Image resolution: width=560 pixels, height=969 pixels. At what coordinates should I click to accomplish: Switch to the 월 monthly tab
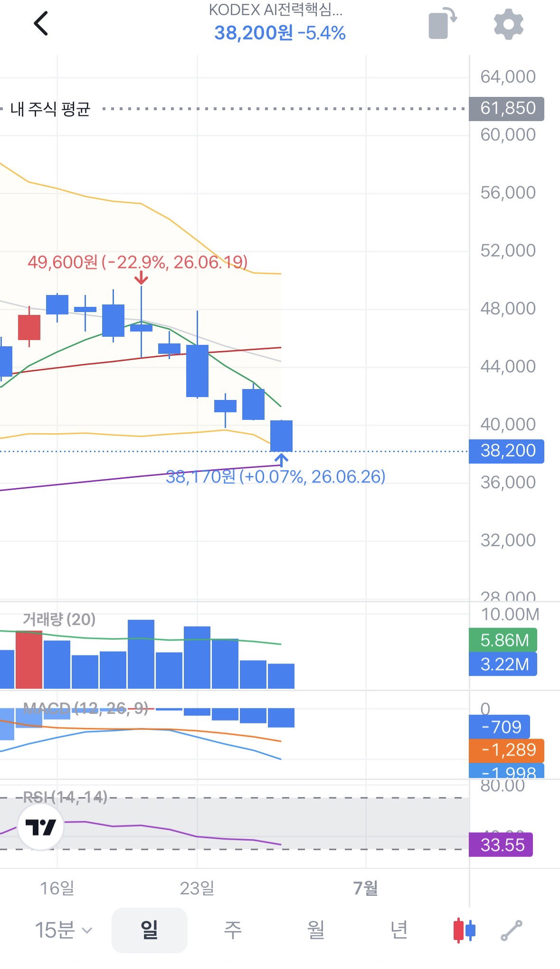(316, 930)
